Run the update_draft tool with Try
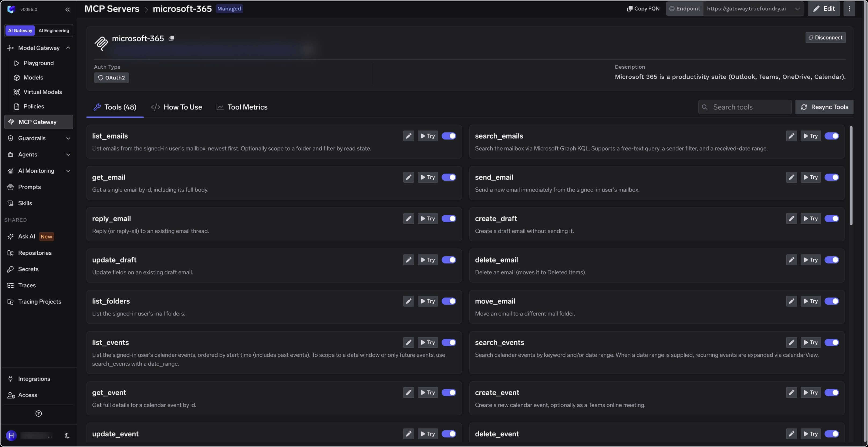Image resolution: width=868 pixels, height=447 pixels. click(428, 260)
